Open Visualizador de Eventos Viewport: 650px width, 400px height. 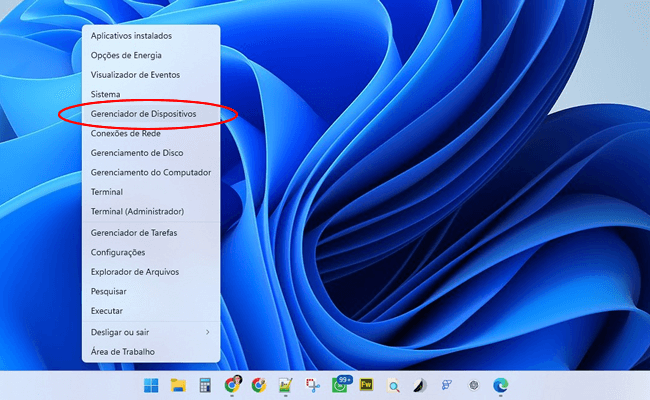click(151, 75)
